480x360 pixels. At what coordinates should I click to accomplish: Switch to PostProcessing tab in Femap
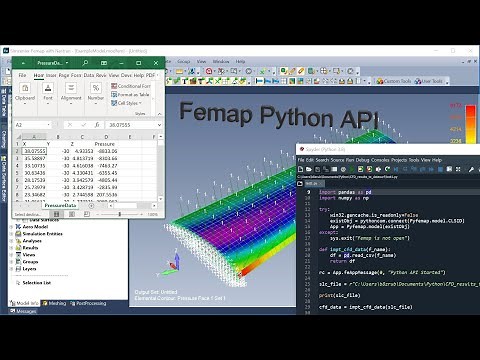88,303
